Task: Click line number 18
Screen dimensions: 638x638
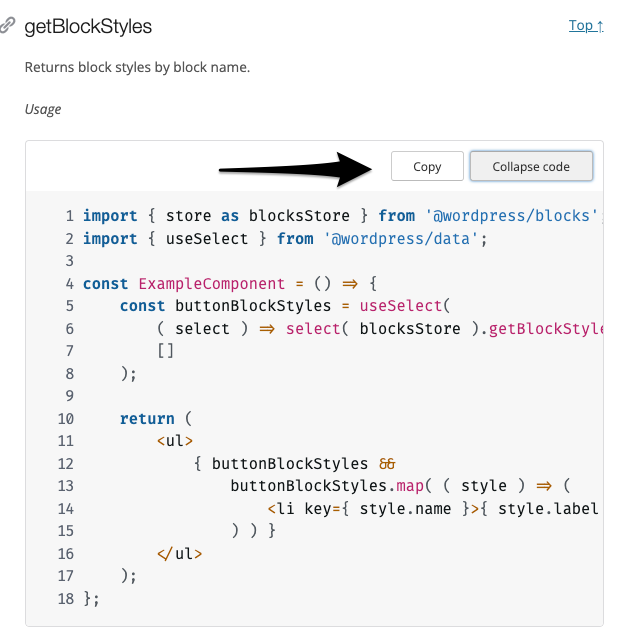Action: (x=66, y=599)
